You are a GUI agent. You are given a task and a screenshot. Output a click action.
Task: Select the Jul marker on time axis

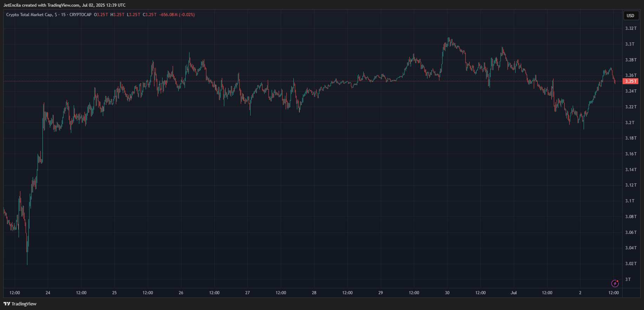513,293
